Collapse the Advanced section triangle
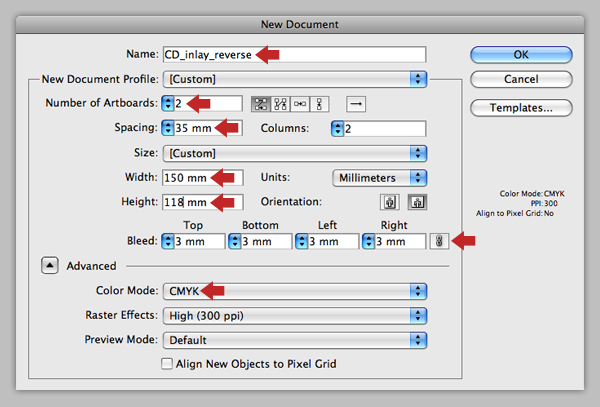 point(50,265)
